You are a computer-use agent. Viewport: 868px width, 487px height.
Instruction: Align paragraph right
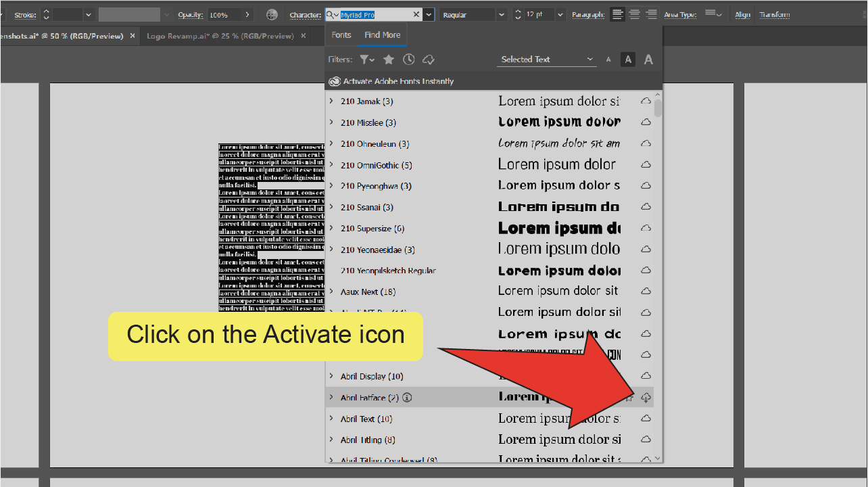(x=652, y=14)
